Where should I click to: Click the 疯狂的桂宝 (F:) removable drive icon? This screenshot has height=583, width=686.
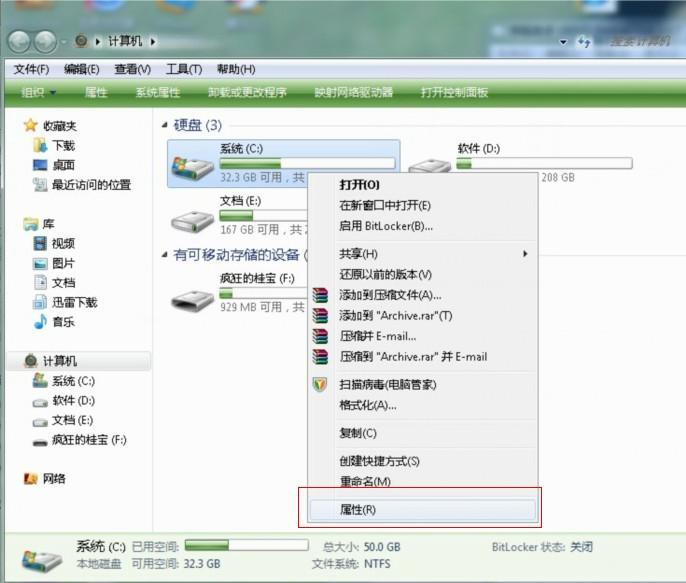pos(192,300)
